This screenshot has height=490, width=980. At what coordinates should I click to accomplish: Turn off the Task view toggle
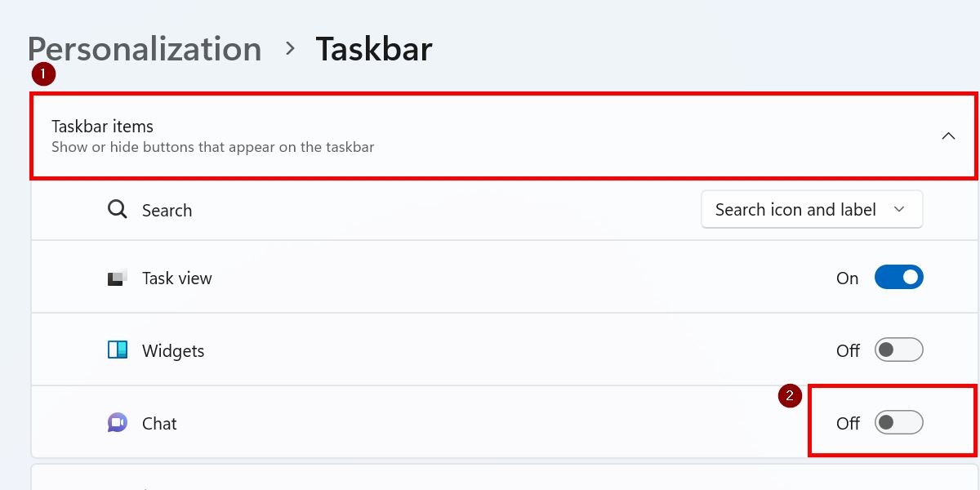click(x=898, y=278)
